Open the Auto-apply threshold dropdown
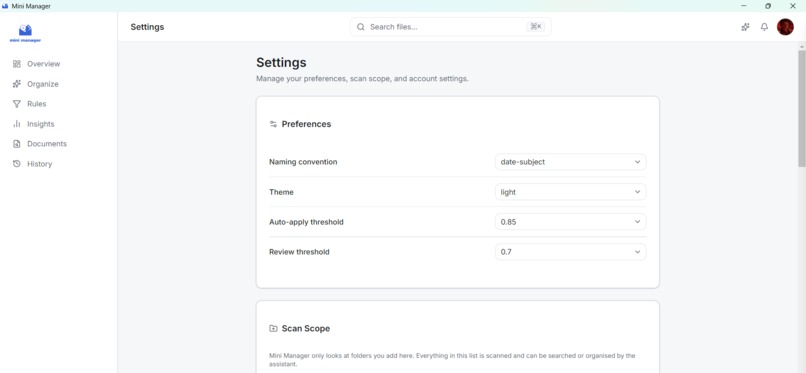The height and width of the screenshot is (373, 806). [571, 222]
